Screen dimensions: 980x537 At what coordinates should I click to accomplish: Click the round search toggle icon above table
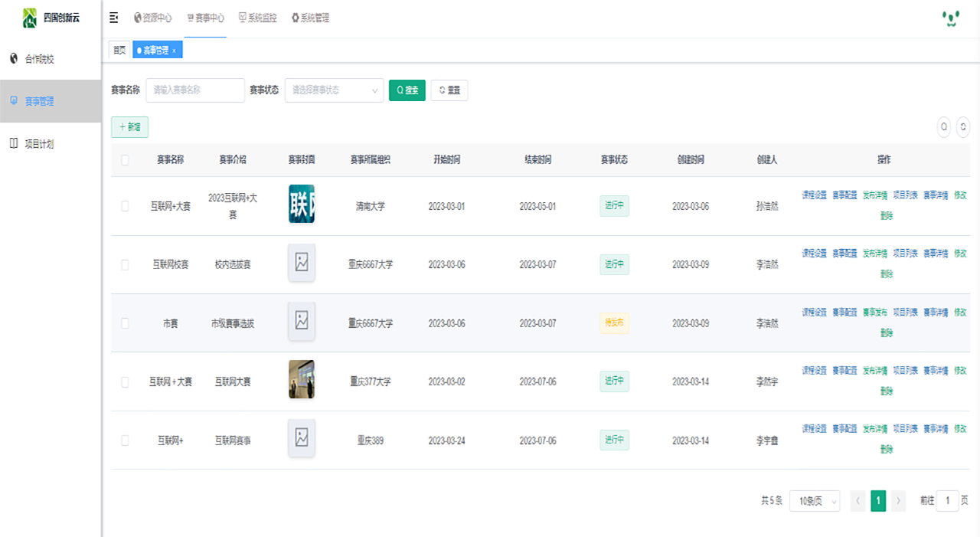[944, 127]
